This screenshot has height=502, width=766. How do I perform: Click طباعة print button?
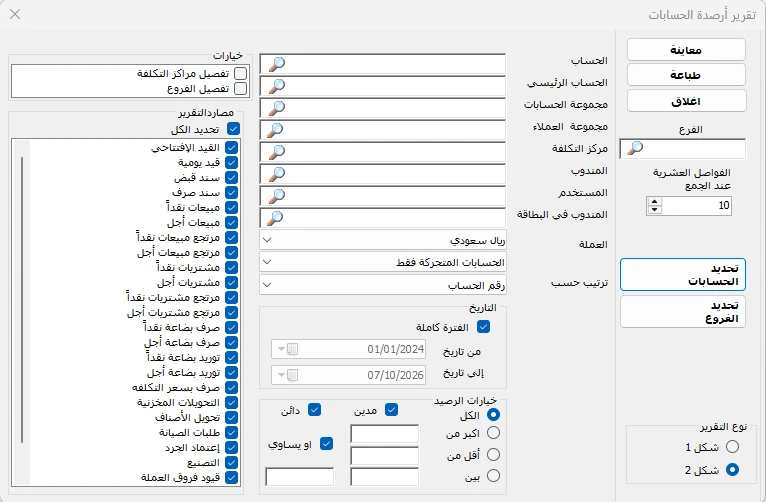686,75
